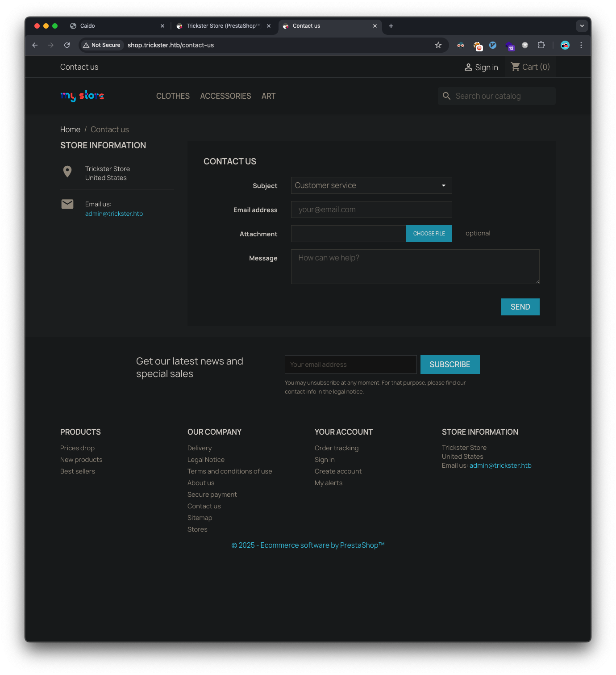Open Chrome three-dot menu
The width and height of the screenshot is (616, 675).
pos(581,45)
